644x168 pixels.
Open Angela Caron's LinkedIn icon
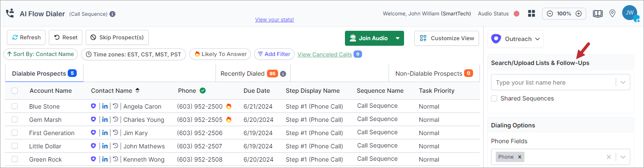pyautogui.click(x=105, y=106)
